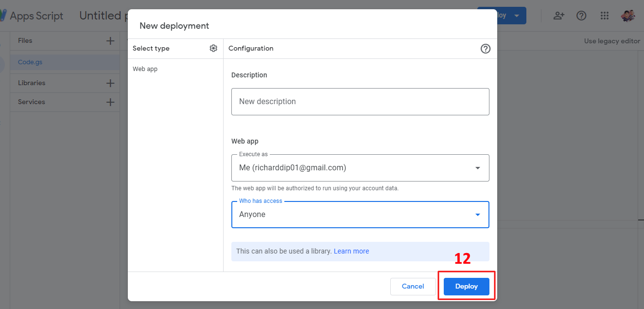Open the Google apps grid icon
Screen dimensions: 644x309
point(605,16)
